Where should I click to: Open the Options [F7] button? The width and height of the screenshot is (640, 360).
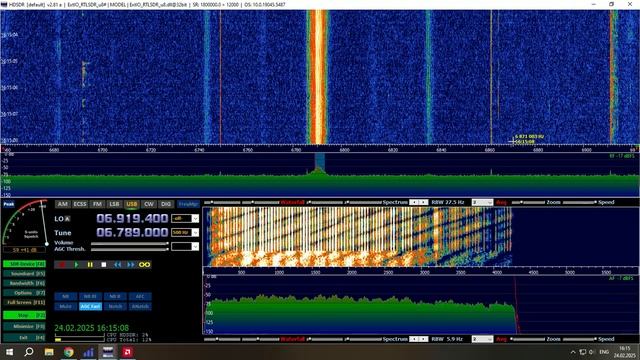click(x=24, y=293)
